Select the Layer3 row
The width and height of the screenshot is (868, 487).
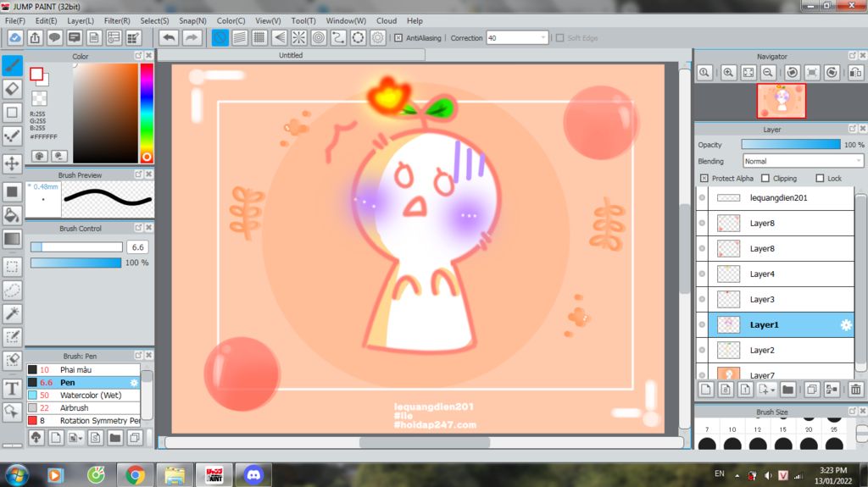point(782,299)
